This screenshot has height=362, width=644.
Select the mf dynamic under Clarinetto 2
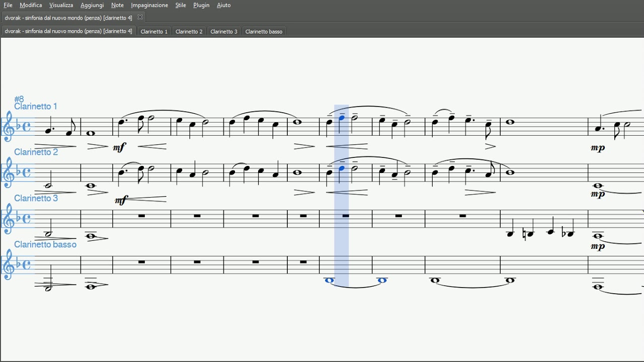tap(121, 200)
